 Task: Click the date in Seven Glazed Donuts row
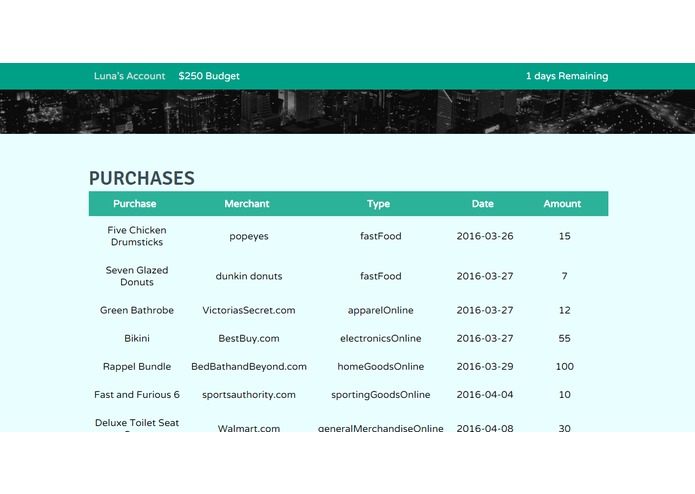(x=484, y=276)
